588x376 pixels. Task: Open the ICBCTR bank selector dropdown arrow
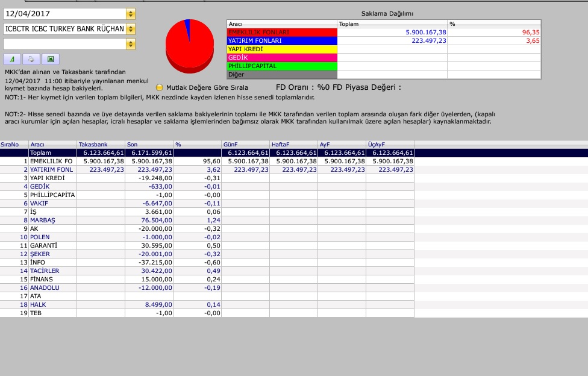[131, 29]
